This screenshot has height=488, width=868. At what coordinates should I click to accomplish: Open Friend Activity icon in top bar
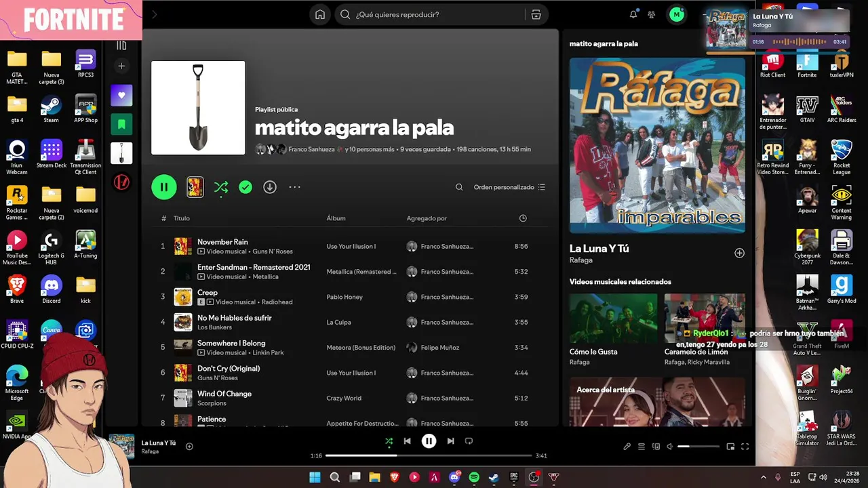click(652, 14)
